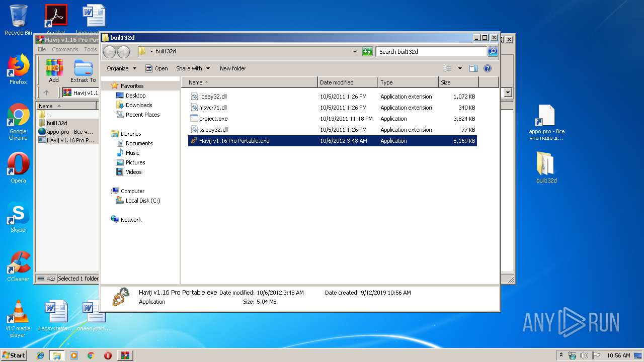Open Windows Media Player taskbar icon
Screen dimensions: 644x362
(74, 355)
